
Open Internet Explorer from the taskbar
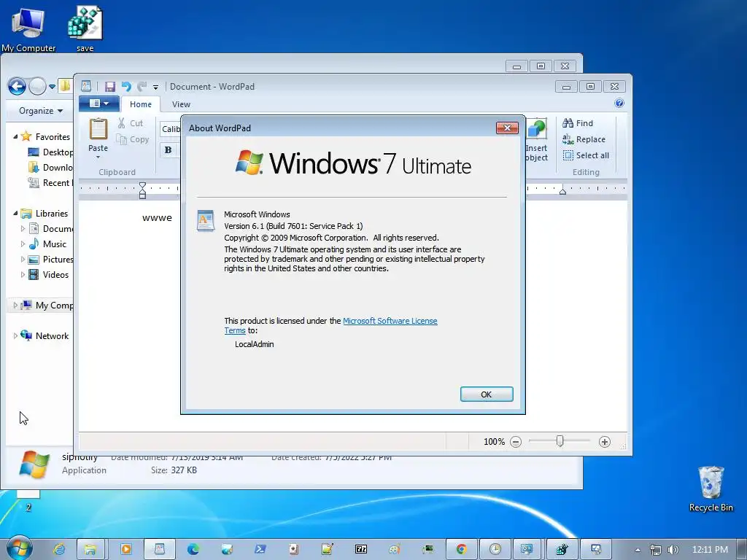[x=59, y=550]
